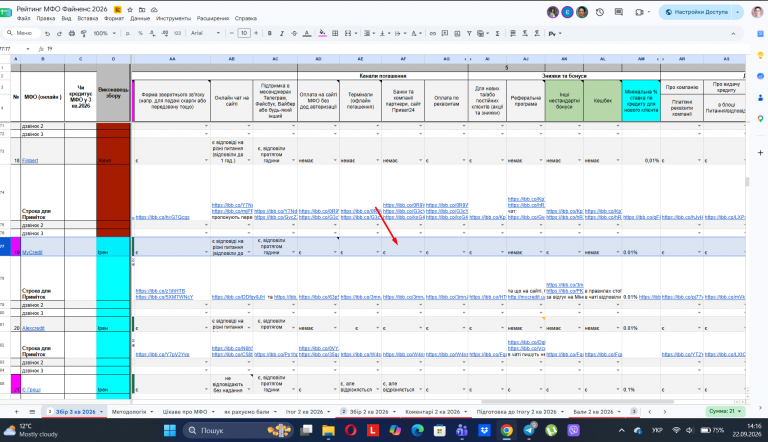
Task: Click the functions sigma icon
Action: pyautogui.click(x=497, y=33)
